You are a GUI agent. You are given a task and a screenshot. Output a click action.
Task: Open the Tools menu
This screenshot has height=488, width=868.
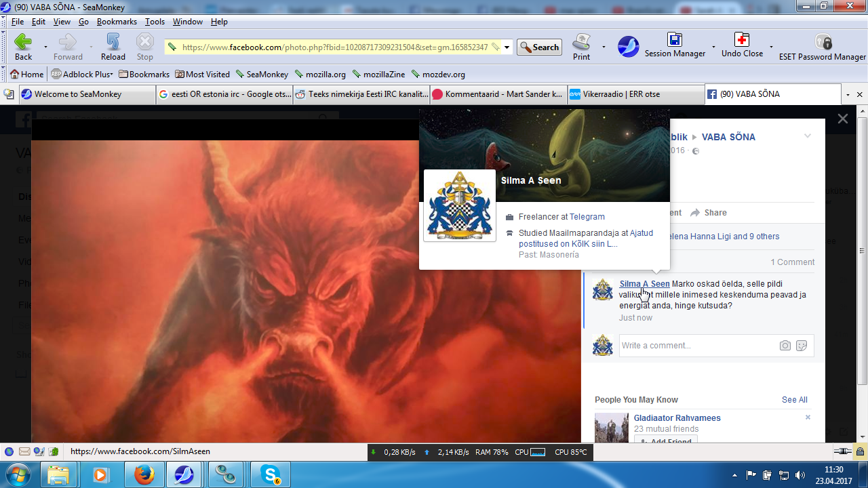coord(155,22)
